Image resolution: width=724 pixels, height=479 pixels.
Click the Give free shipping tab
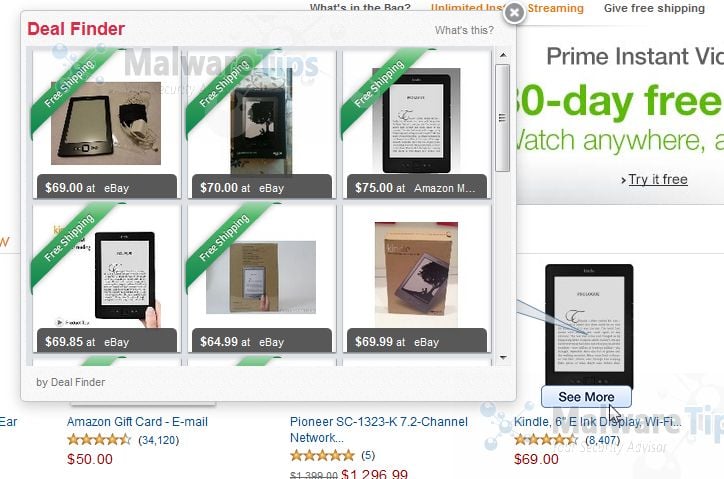(654, 8)
